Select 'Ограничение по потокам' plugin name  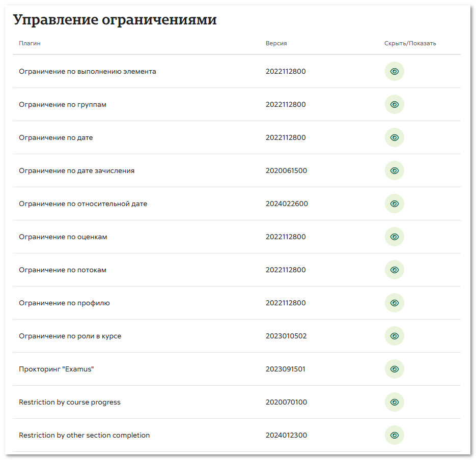[x=63, y=270]
